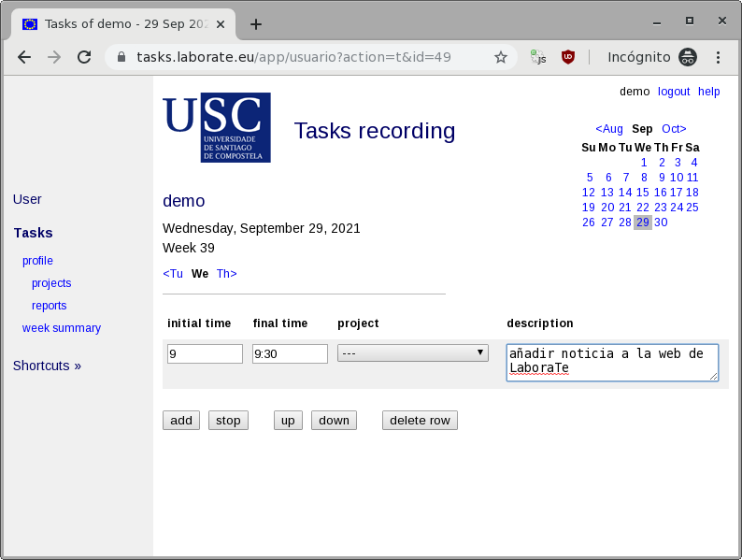Click the JS extension icon in the toolbar
This screenshot has width=742, height=560.
coord(538,57)
